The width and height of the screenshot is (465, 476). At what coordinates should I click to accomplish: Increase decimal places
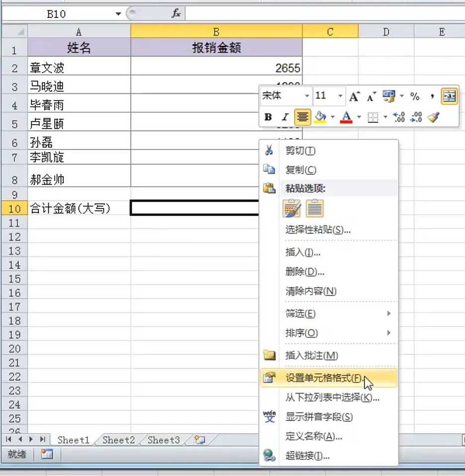399,117
